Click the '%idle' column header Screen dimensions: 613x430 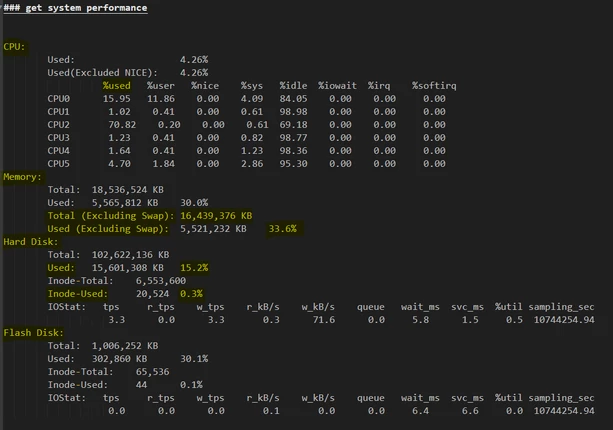(293, 86)
